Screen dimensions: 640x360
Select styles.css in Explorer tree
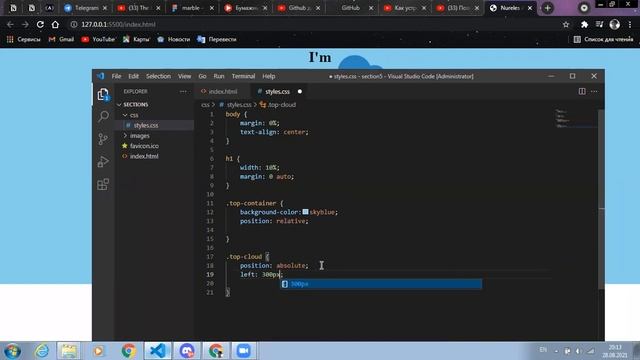pyautogui.click(x=155, y=125)
